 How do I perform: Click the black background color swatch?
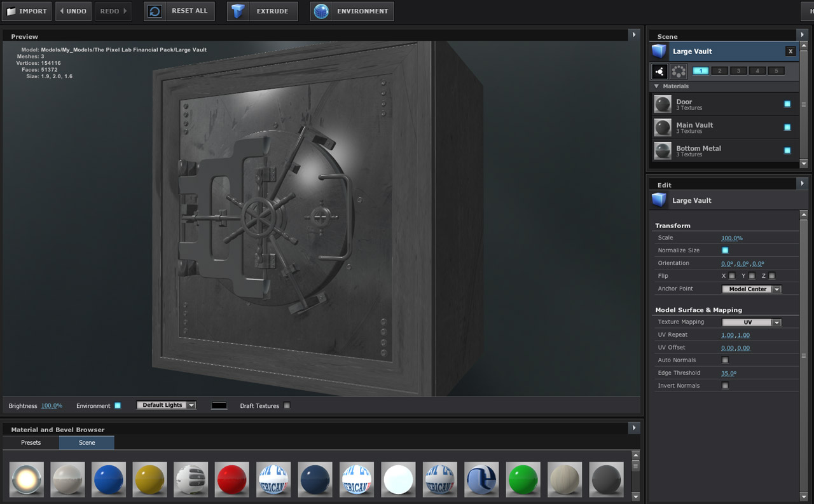pyautogui.click(x=219, y=405)
